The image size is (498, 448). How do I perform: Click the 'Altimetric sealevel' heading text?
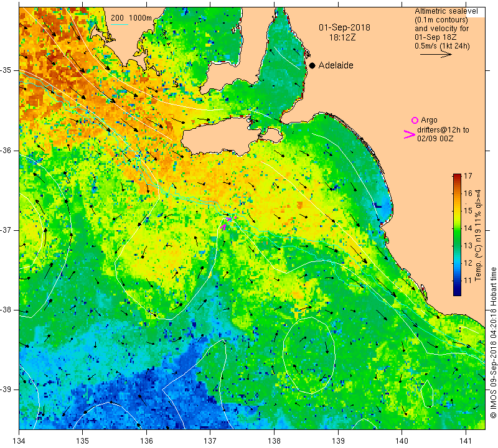tap(446, 11)
